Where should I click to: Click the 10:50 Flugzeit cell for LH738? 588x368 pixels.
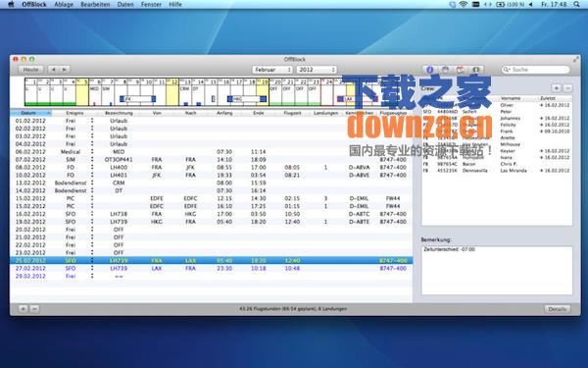292,214
